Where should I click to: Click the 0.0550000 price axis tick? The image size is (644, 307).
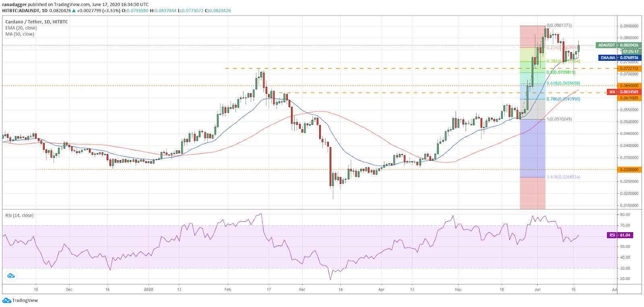click(629, 109)
